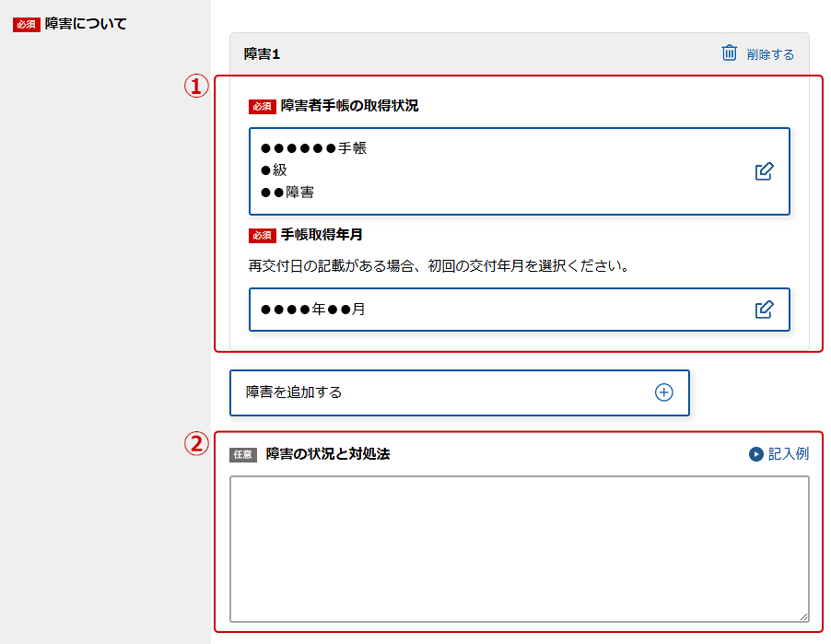Click the red circled number 2 marker
This screenshot has width=831, height=644.
click(195, 443)
